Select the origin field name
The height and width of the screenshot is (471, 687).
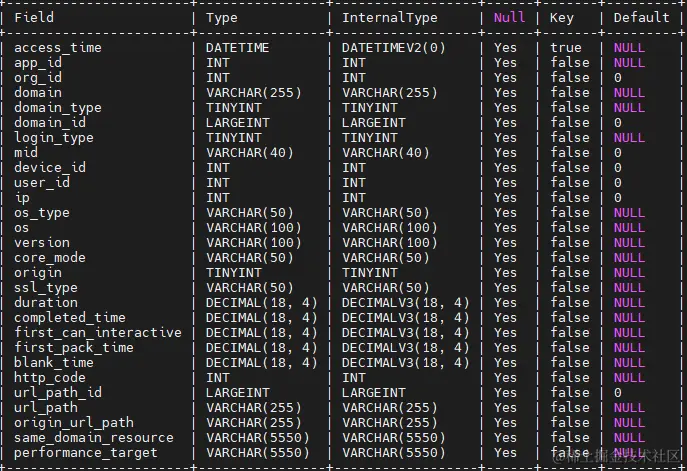[38, 273]
